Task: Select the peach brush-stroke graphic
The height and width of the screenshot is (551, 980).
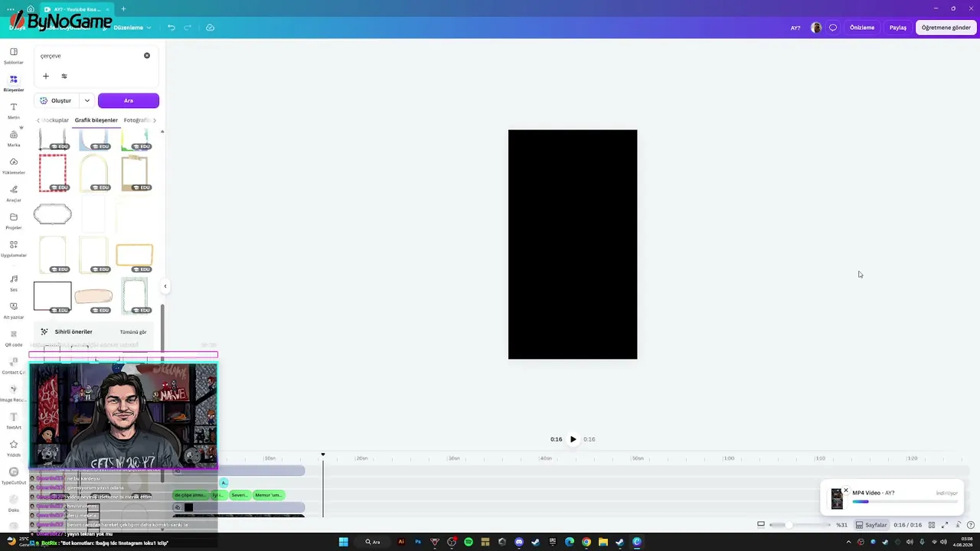Action: (93, 296)
